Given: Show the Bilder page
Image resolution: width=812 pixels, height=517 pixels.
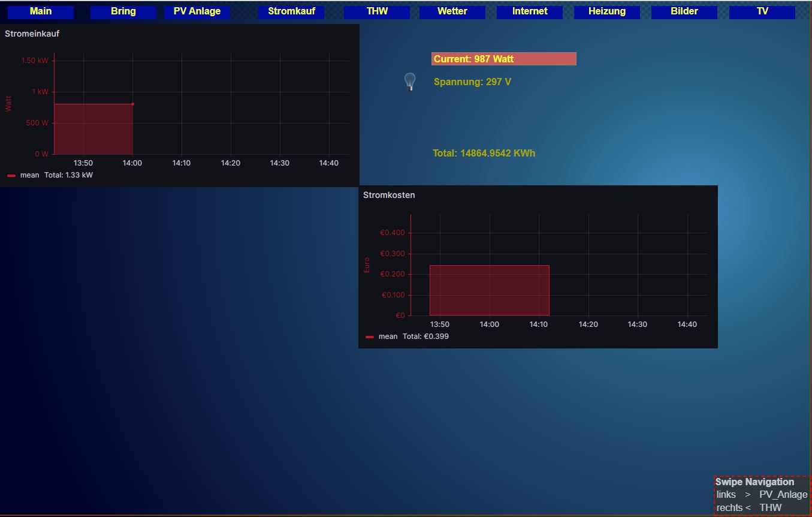Looking at the screenshot, I should (684, 11).
